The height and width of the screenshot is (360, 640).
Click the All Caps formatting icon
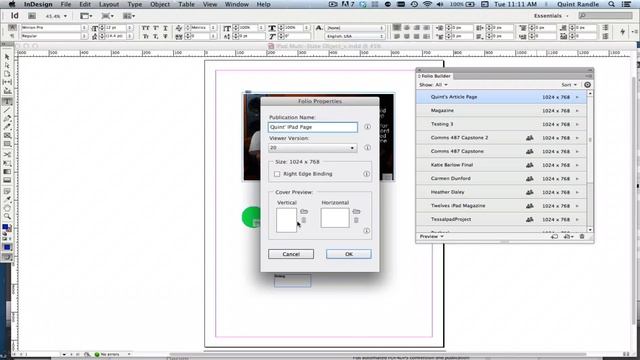pyautogui.click(x=145, y=28)
